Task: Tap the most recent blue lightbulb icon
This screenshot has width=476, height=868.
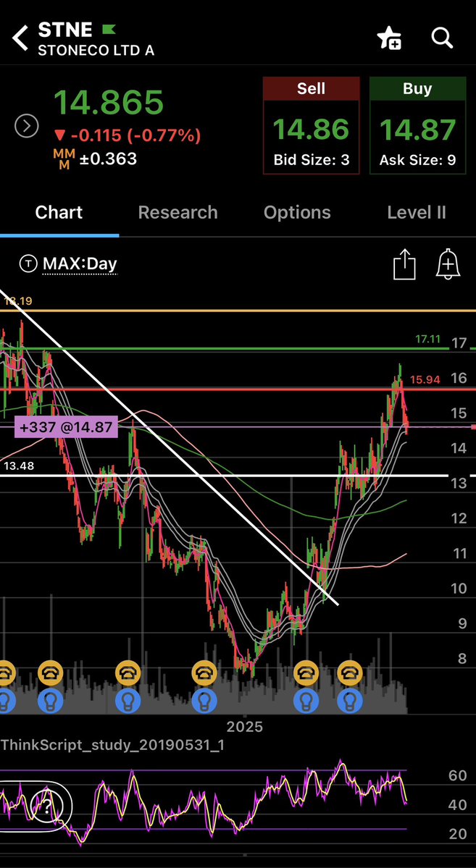Action: pos(349,700)
